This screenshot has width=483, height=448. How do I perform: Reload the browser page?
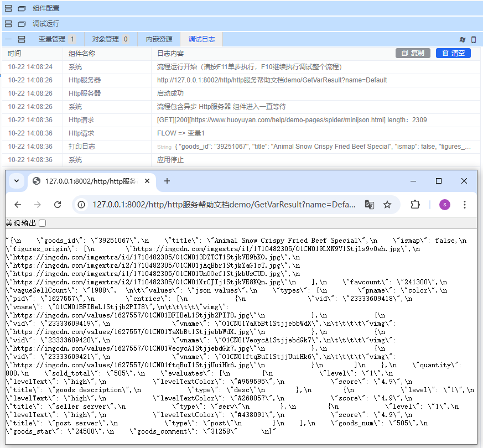pyautogui.click(x=58, y=205)
